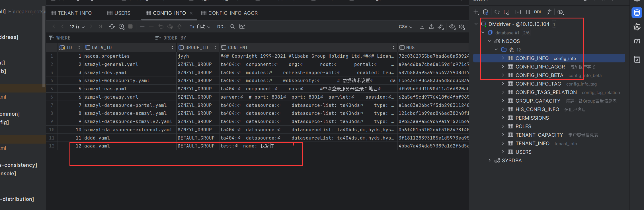Click the reload data icon in grid toolbar
644x210 pixels.
112,26
